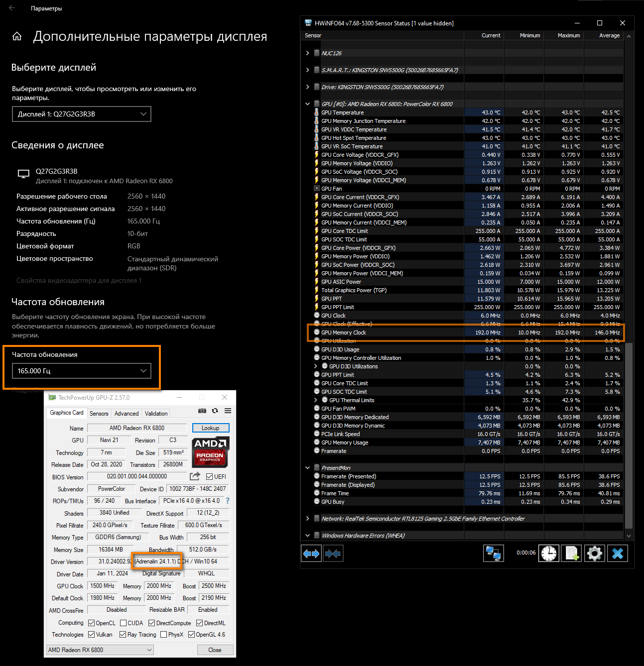Click the BIOS export share icon
644x666 pixels.
coord(195,476)
